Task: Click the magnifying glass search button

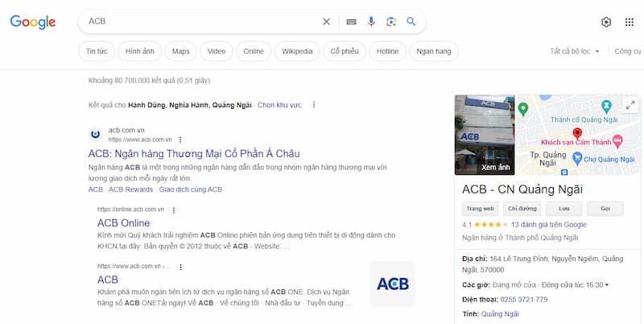Action: pyautogui.click(x=411, y=22)
